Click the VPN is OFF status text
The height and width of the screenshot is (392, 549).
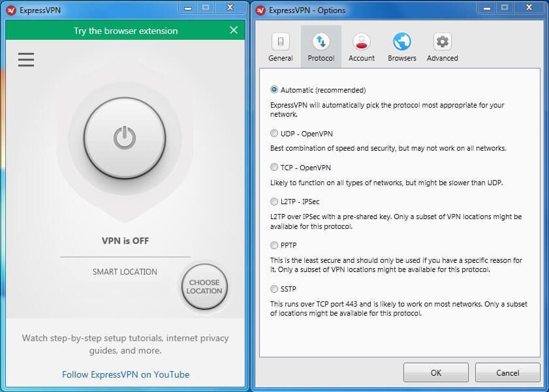(x=125, y=241)
